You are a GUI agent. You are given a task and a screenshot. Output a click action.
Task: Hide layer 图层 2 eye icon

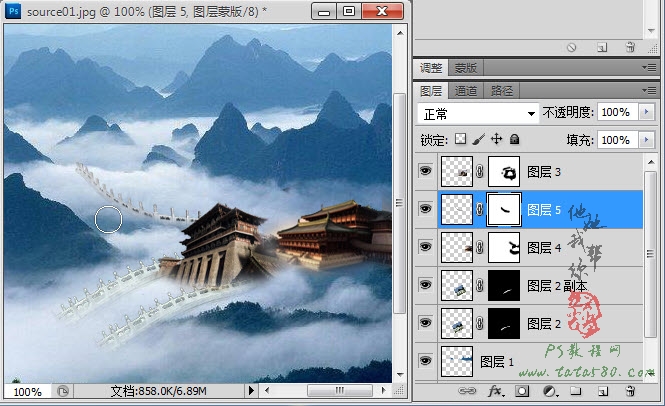(x=425, y=322)
